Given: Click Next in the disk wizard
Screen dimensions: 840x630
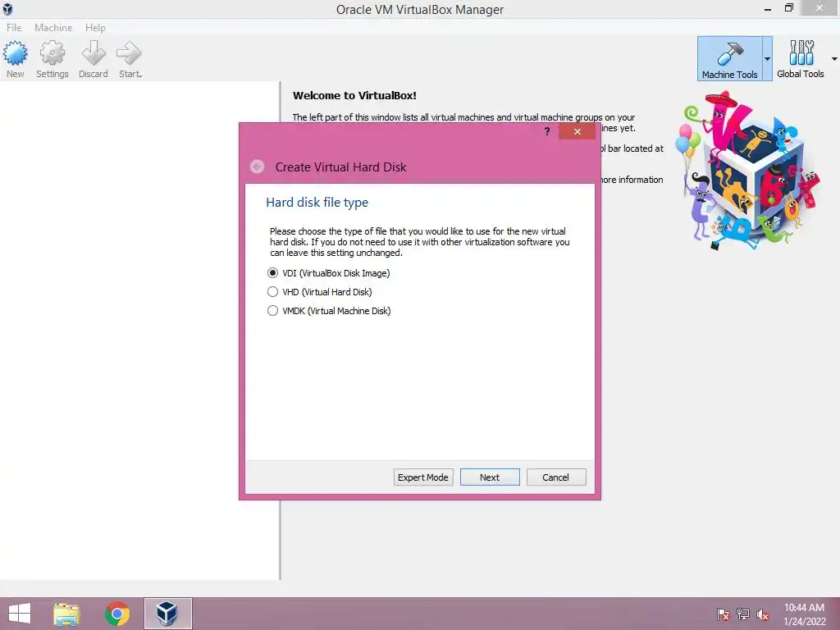Looking at the screenshot, I should [490, 477].
